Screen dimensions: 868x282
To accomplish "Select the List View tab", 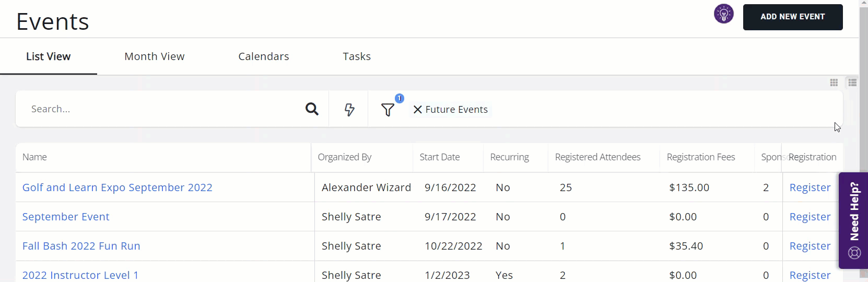I will (x=49, y=56).
